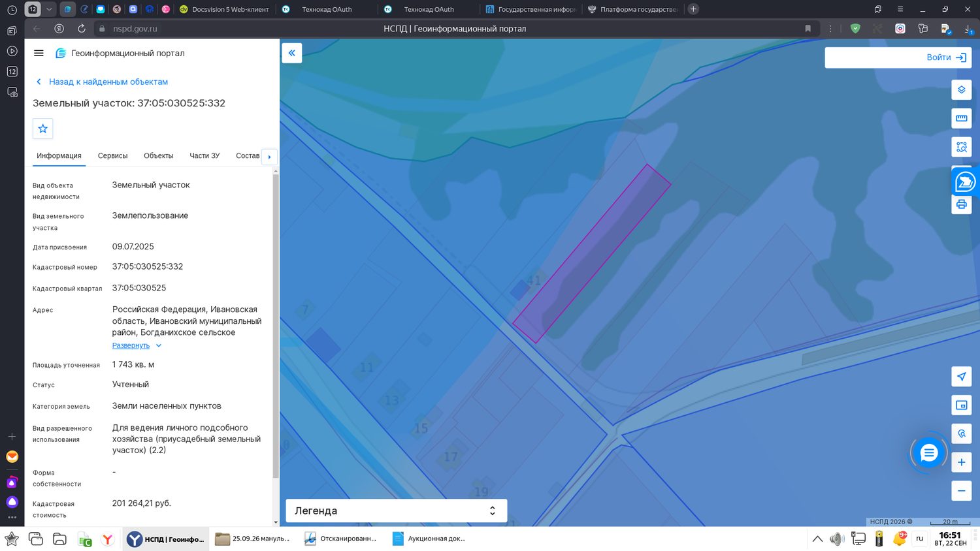Open the map layers panel
Viewport: 980px width, 551px height.
tap(961, 89)
